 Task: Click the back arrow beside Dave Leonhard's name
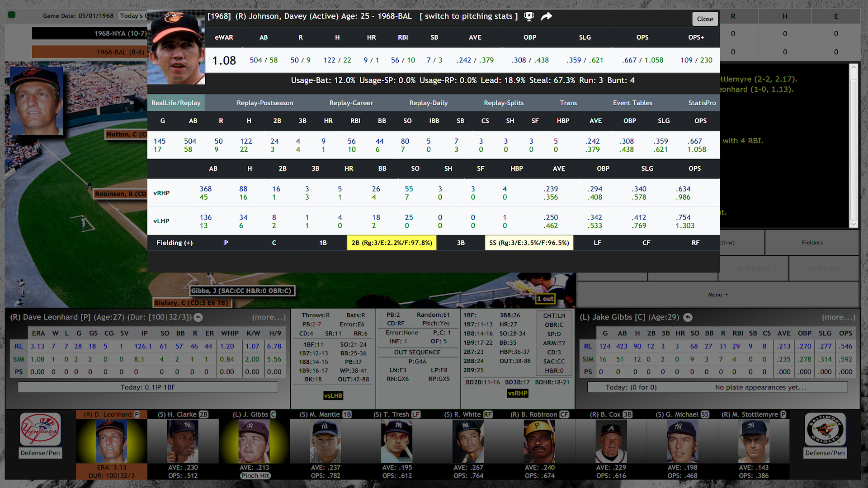[198, 317]
